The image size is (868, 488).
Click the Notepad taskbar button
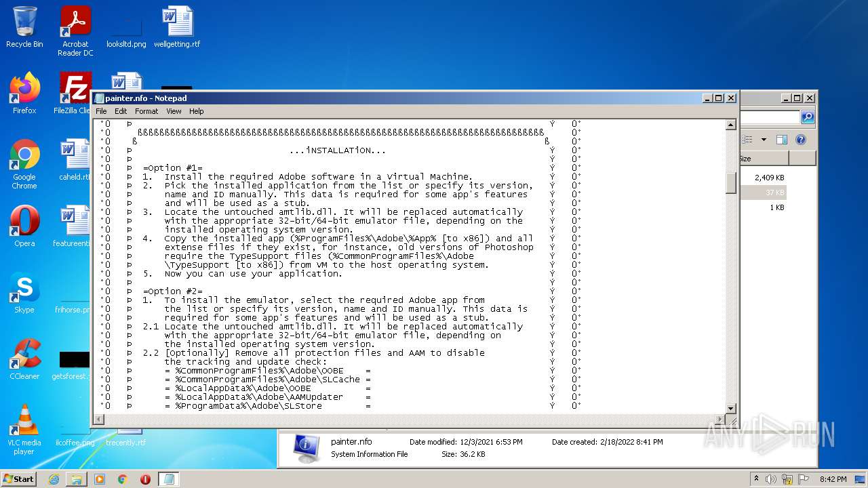169,479
